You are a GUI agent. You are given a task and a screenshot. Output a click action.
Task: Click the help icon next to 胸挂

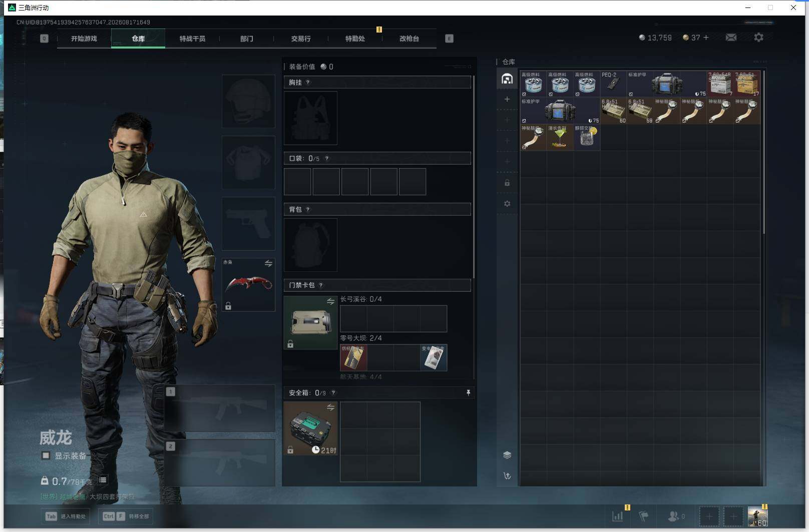(308, 83)
